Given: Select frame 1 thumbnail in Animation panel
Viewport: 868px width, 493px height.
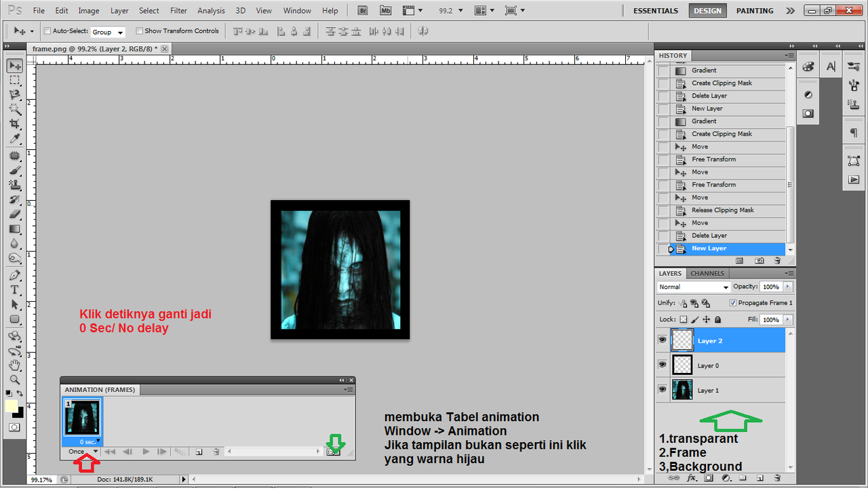Looking at the screenshot, I should pos(82,416).
